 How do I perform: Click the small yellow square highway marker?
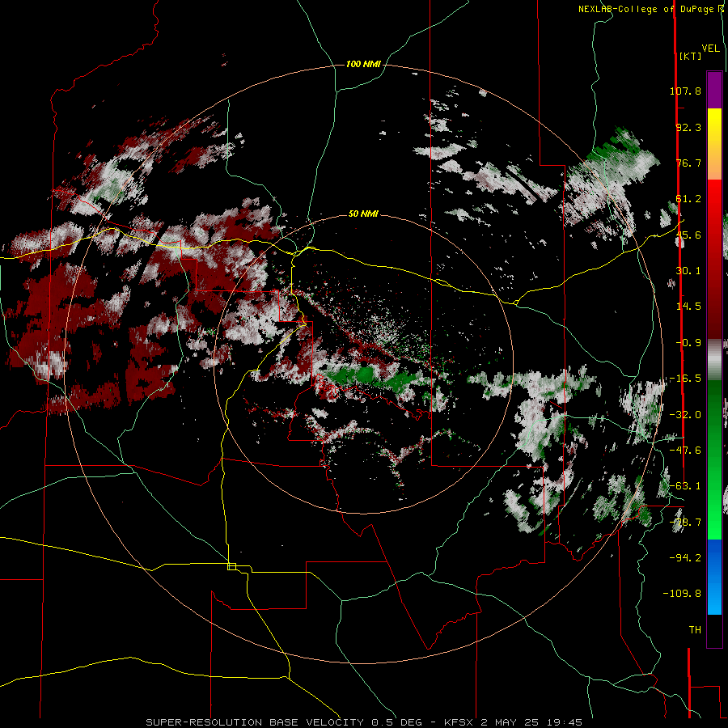(x=231, y=566)
